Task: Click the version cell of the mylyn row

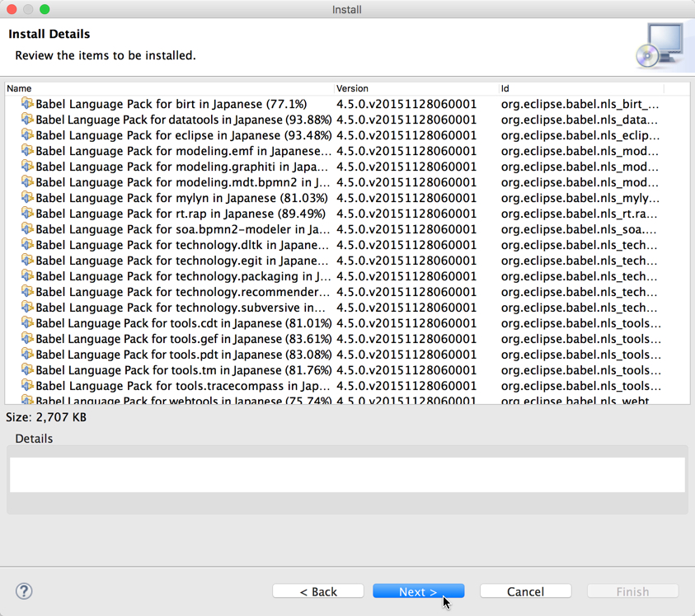Action: pos(406,198)
